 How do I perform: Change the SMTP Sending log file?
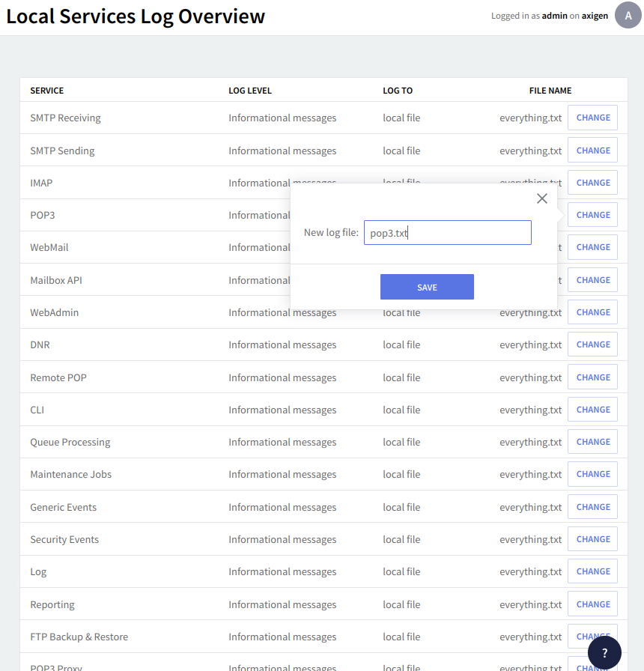pyautogui.click(x=592, y=151)
